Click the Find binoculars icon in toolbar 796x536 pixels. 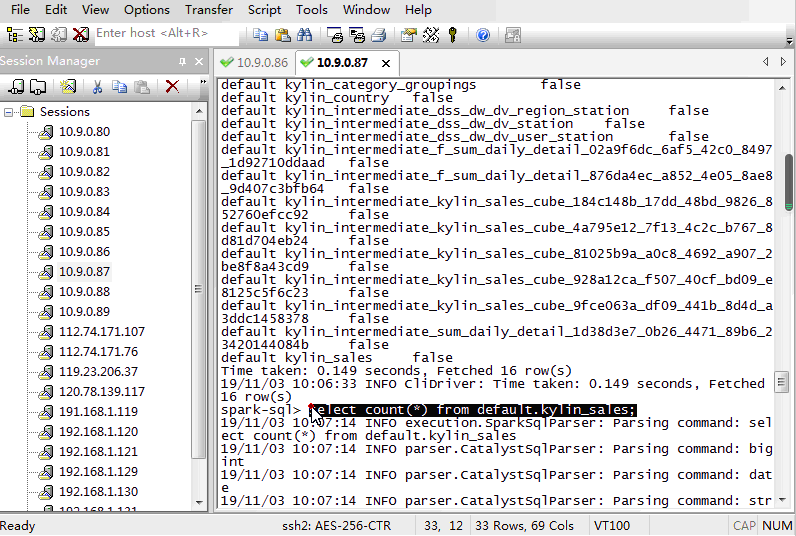click(304, 35)
